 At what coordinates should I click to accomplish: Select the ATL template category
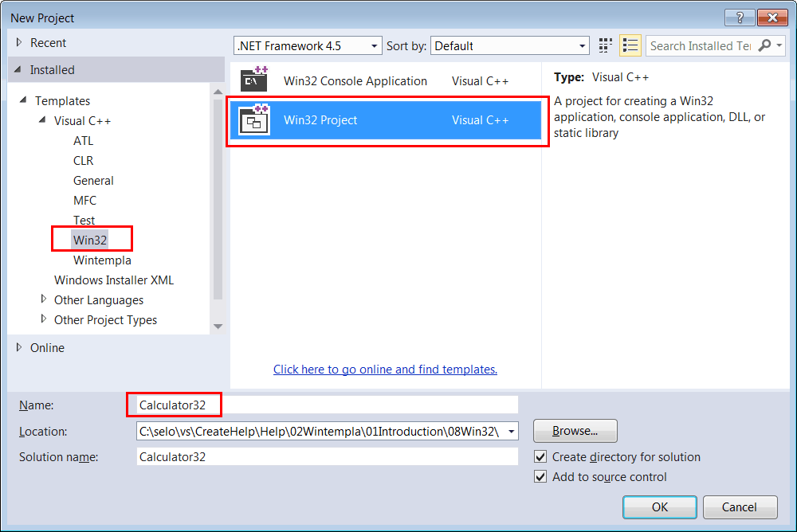pos(84,141)
